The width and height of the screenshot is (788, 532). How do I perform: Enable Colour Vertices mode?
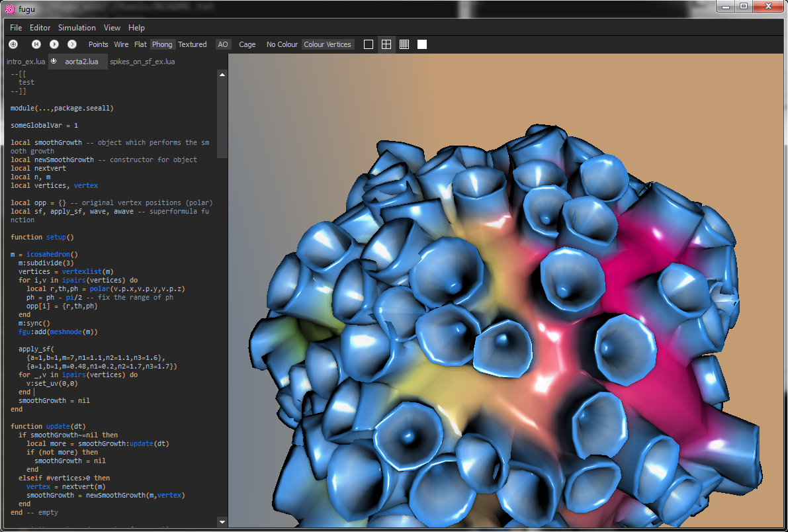[328, 44]
